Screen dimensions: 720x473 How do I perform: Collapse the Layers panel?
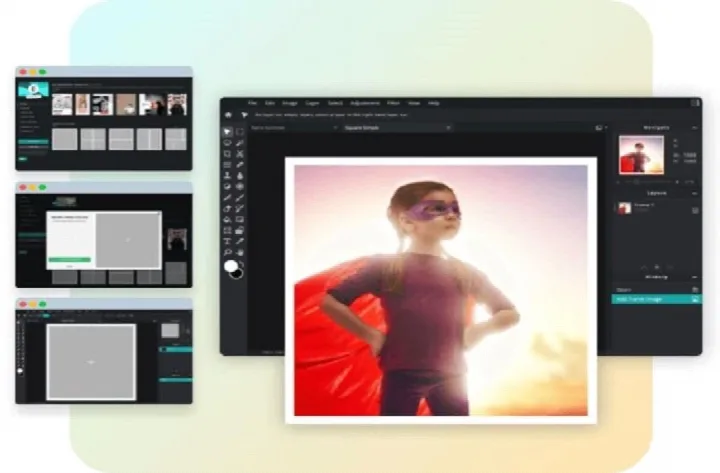[x=694, y=194]
